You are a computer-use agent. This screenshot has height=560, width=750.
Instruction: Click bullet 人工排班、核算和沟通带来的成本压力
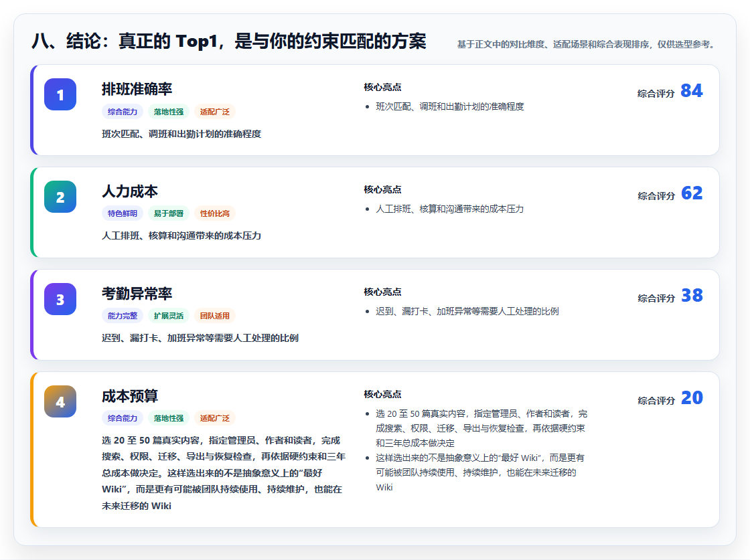449,209
